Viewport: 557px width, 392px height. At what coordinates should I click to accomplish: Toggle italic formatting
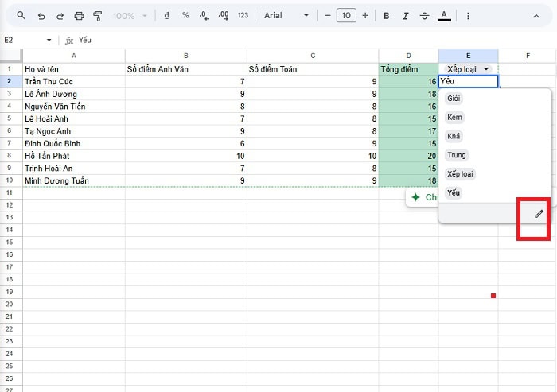pyautogui.click(x=405, y=15)
